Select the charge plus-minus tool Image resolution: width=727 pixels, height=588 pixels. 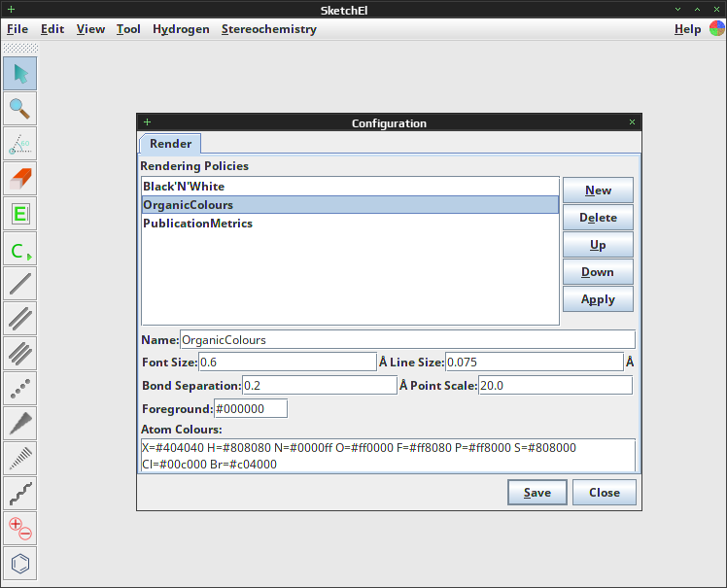(20, 528)
